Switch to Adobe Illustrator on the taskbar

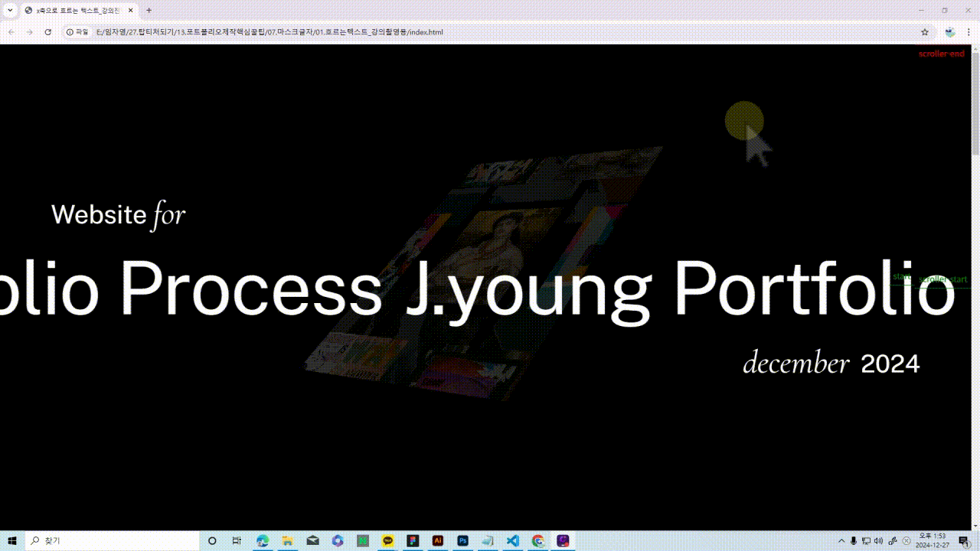[x=438, y=541]
